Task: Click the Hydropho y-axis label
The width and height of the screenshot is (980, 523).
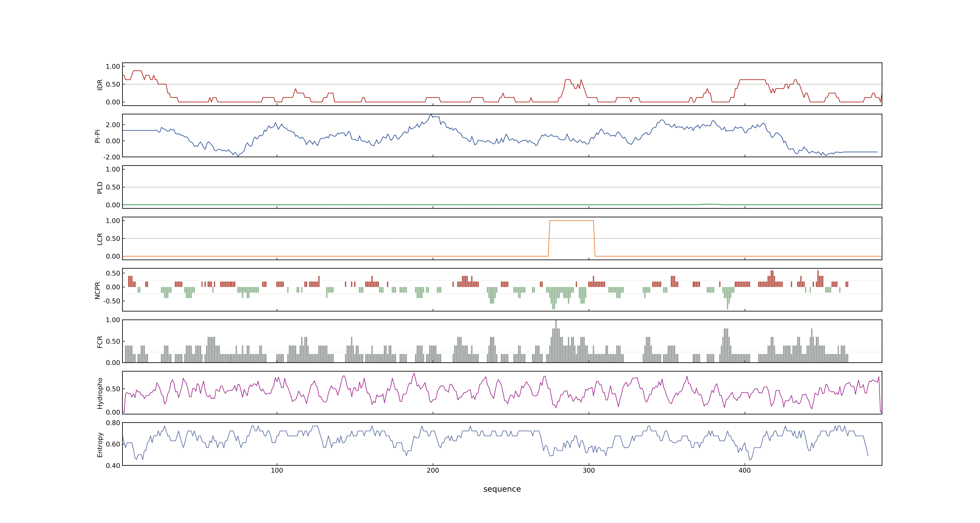Action: (100, 393)
